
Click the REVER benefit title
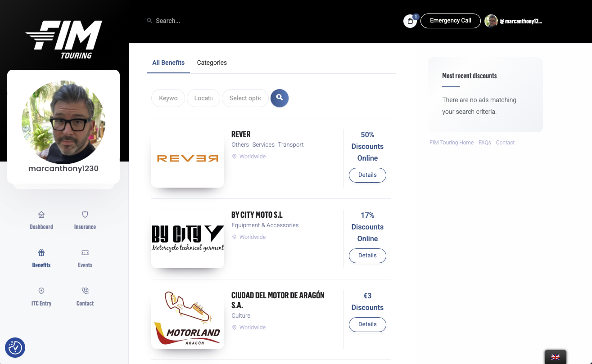(x=241, y=134)
